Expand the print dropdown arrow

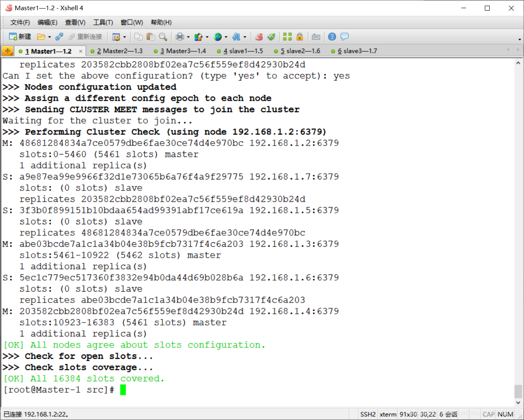[x=188, y=37]
